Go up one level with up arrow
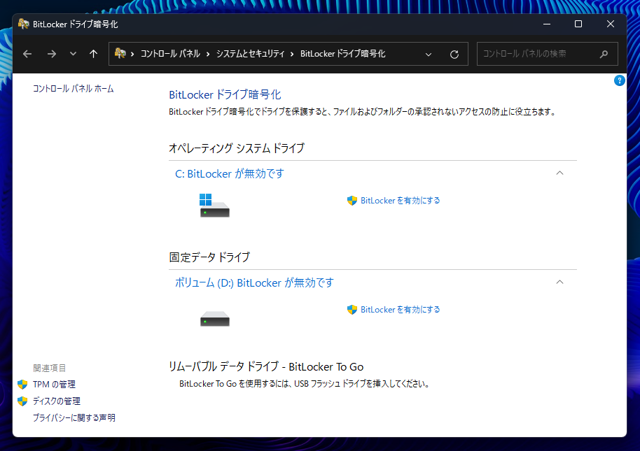 click(93, 54)
